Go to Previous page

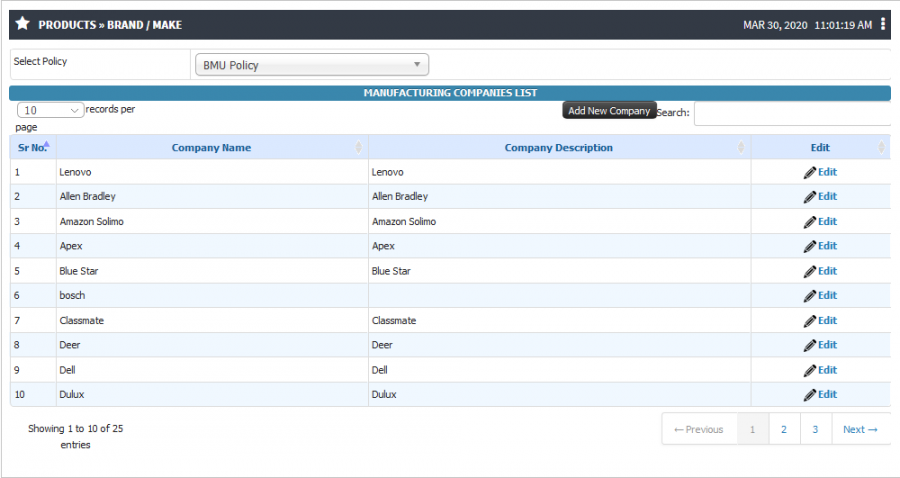click(x=699, y=429)
